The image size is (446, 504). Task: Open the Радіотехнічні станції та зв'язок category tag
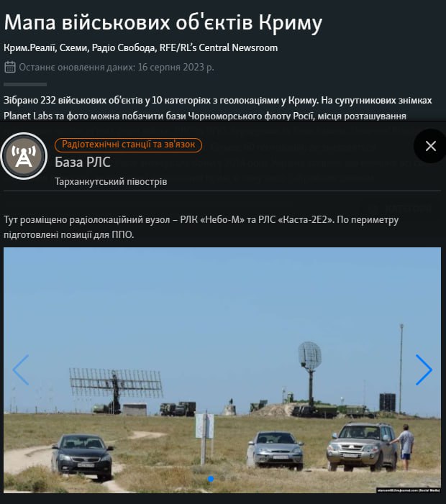click(x=128, y=145)
